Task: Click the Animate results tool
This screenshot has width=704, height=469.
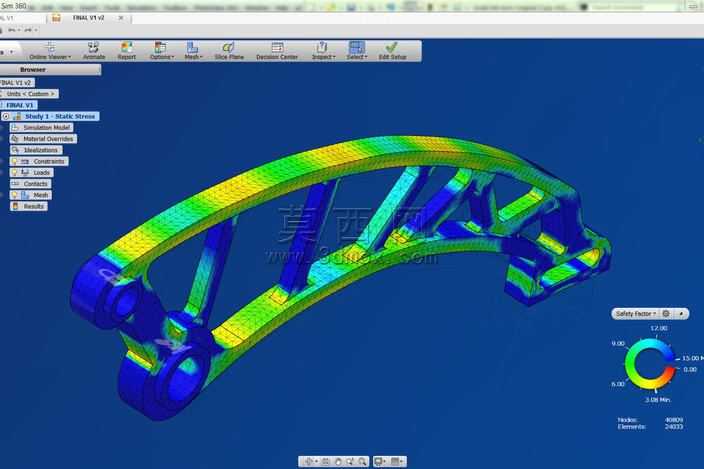Action: coord(94,51)
